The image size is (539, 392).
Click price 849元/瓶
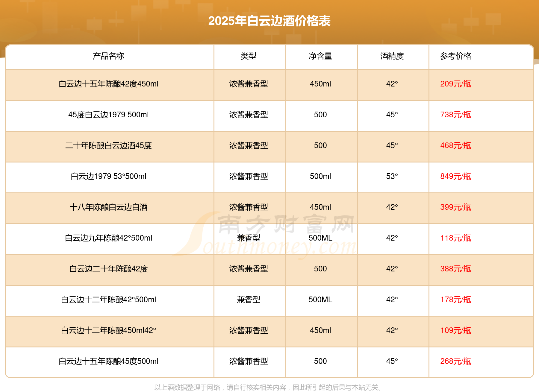[x=456, y=176]
